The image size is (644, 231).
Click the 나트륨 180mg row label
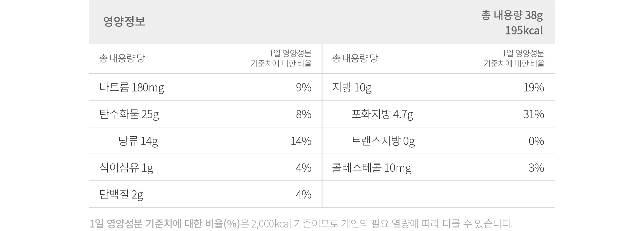point(132,88)
